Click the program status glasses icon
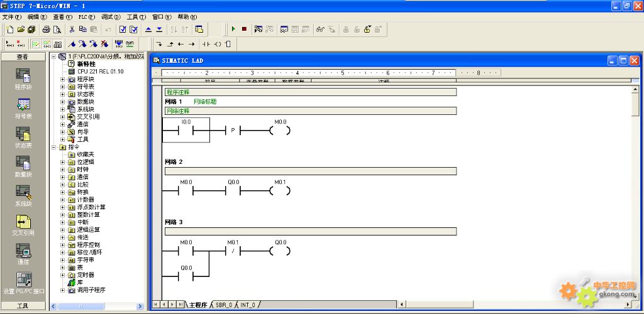This screenshot has width=644, height=314. [320, 29]
